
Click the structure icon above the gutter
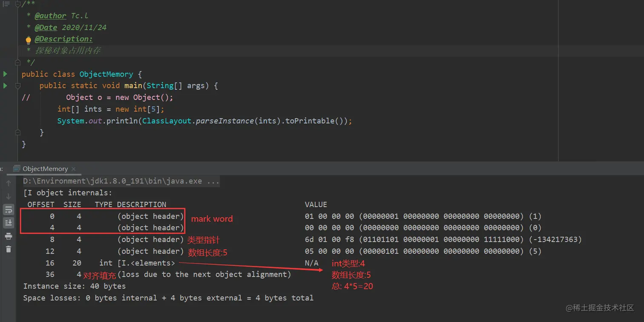coord(6,4)
